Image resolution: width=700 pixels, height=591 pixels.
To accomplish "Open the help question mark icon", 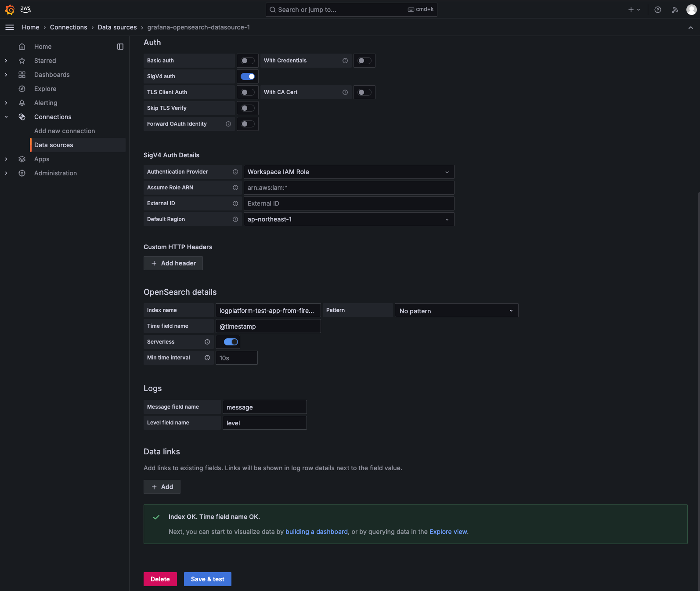I will point(658,10).
